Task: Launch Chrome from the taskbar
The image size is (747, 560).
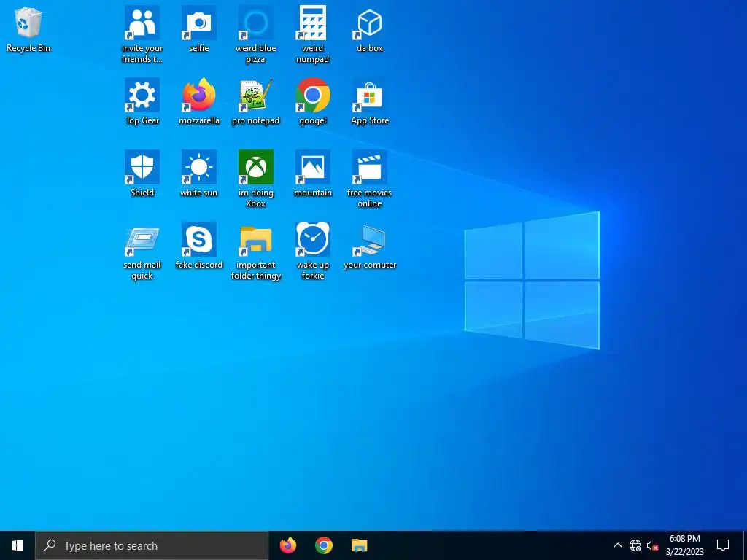Action: point(324,545)
